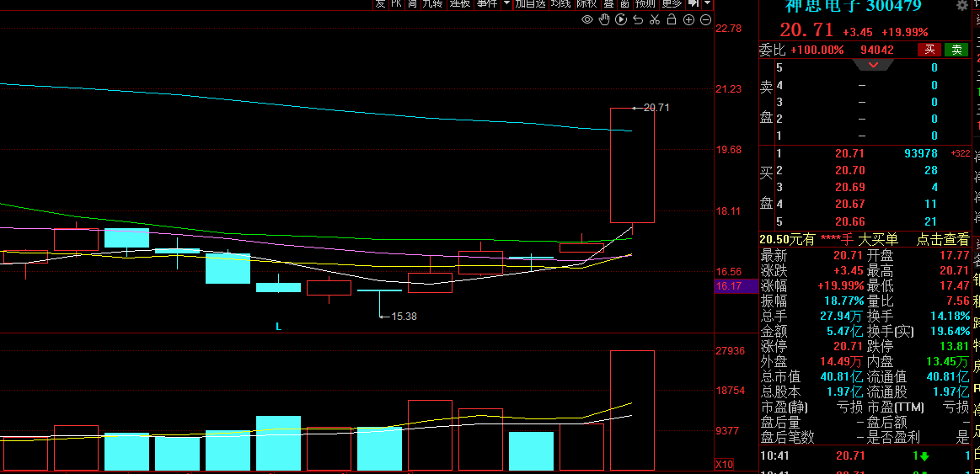Click the 20.71 high price label
Viewport: 980px width, 474px height.
point(656,108)
